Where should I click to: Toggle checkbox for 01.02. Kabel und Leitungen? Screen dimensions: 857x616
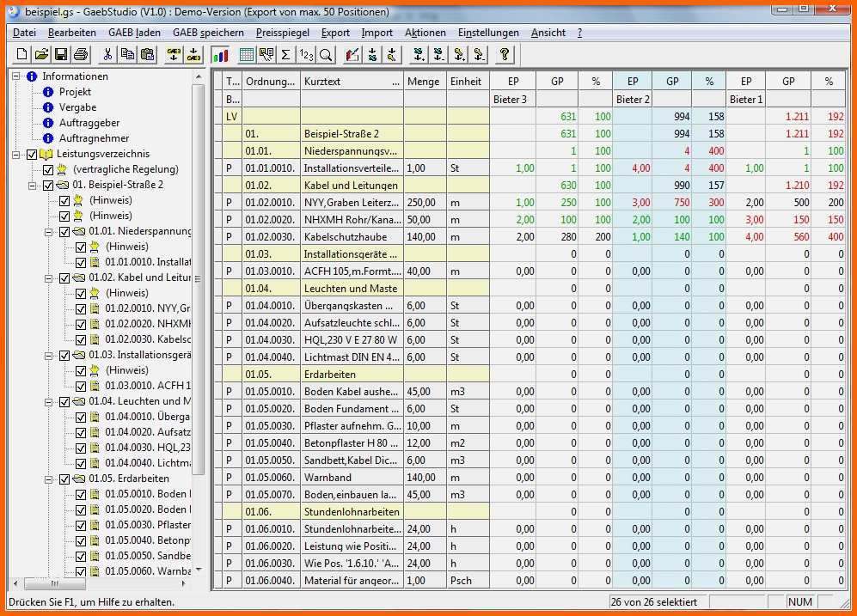pyautogui.click(x=64, y=278)
